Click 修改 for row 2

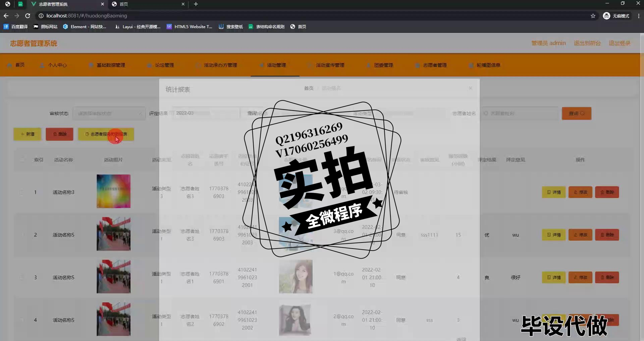click(x=580, y=235)
